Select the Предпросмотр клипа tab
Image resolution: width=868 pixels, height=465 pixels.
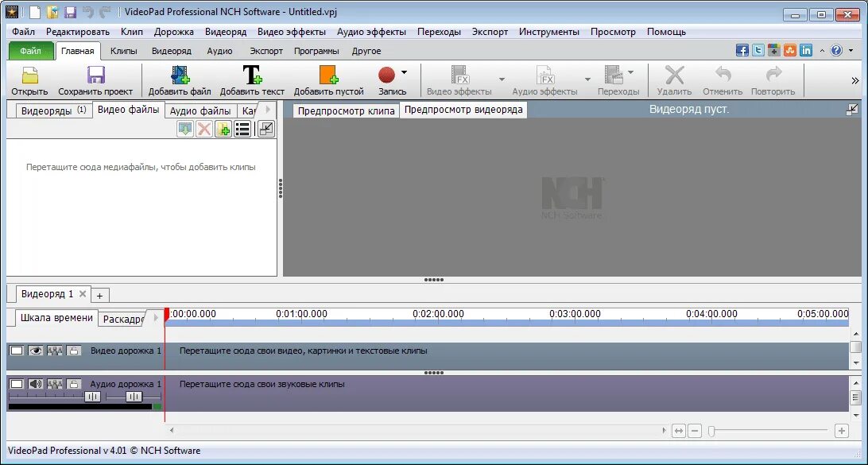[x=347, y=110]
